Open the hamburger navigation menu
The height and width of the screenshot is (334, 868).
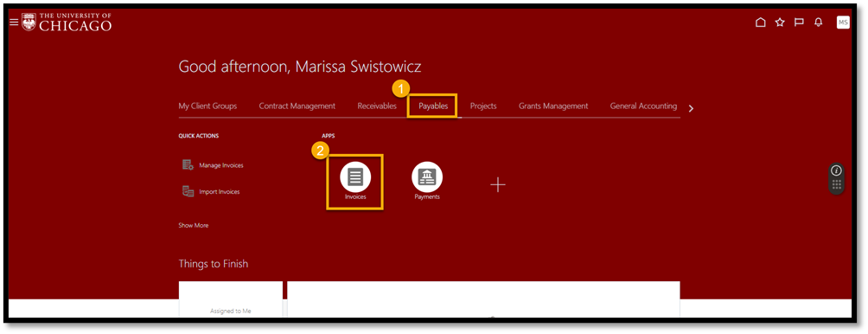point(14,22)
